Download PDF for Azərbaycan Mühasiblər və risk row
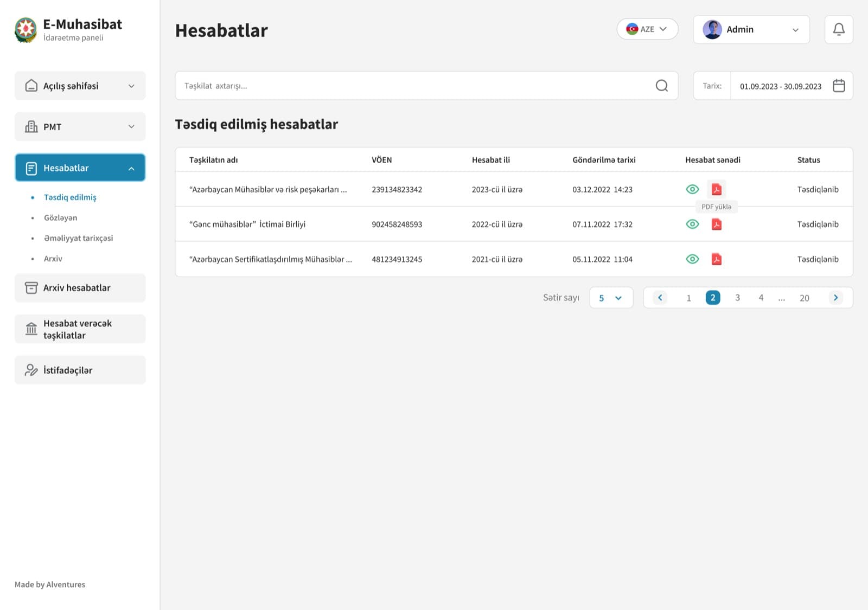 (x=716, y=189)
